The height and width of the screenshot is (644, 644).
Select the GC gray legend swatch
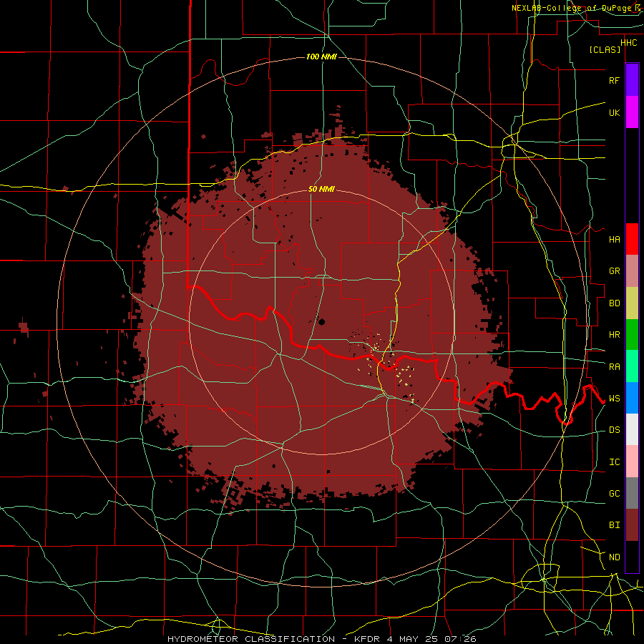(632, 493)
